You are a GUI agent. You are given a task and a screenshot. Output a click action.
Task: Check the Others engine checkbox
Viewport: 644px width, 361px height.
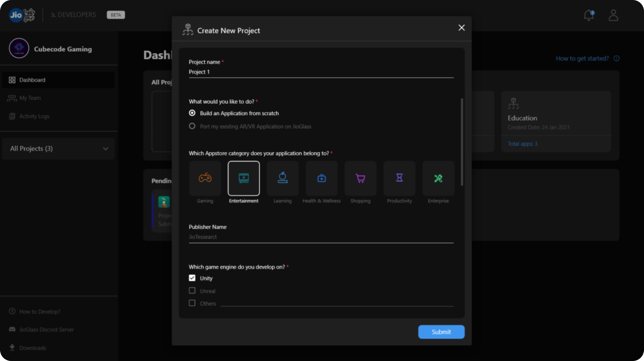[192, 303]
